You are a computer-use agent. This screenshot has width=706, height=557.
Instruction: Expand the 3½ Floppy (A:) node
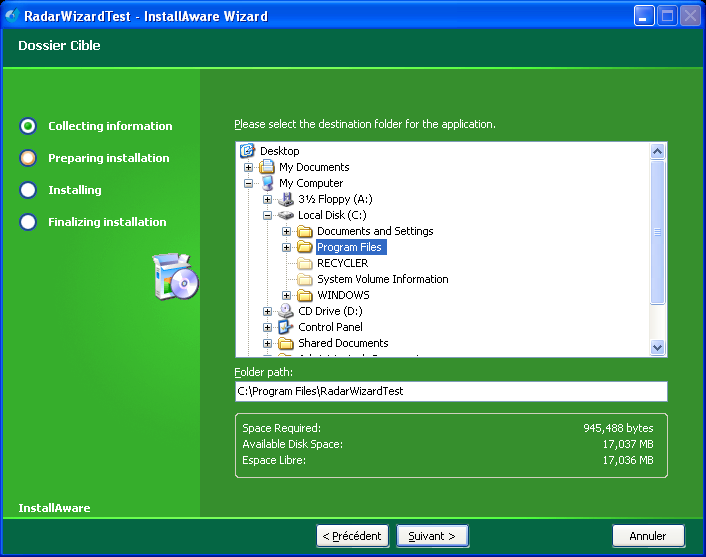tap(267, 199)
